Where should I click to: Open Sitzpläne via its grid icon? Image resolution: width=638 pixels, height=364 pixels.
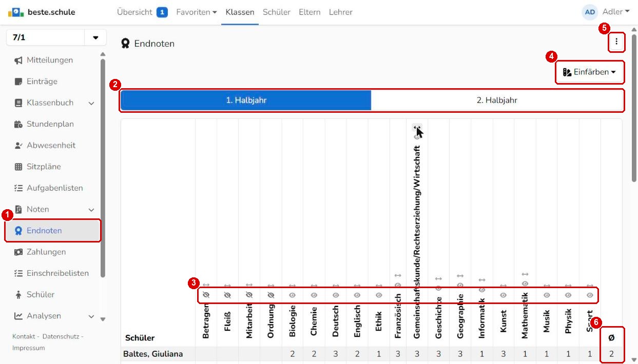[x=18, y=167]
